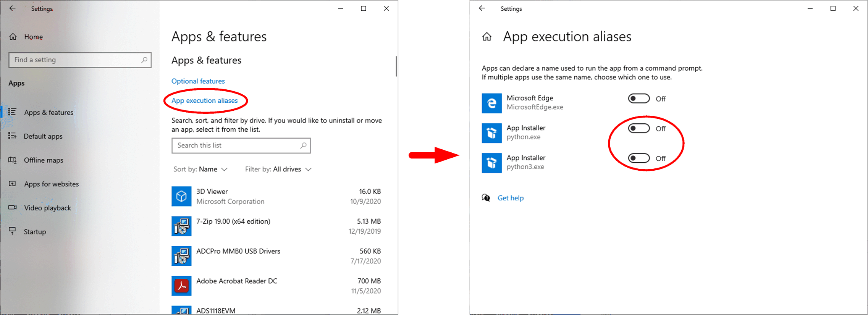The image size is (868, 315).
Task: Open Offline maps settings
Action: tap(43, 160)
